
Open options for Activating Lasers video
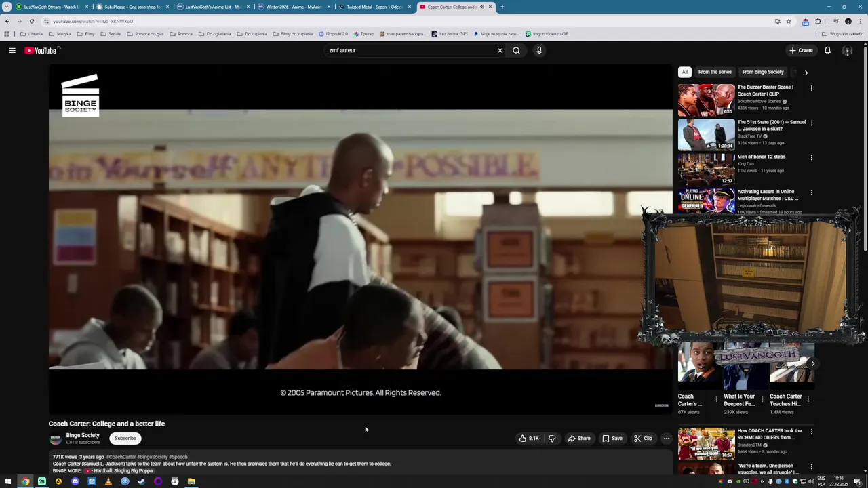[811, 192]
